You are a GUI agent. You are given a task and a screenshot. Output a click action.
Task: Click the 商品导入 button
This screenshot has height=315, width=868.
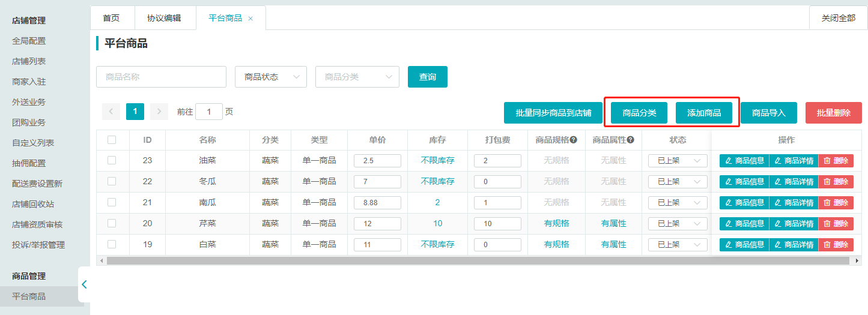point(769,113)
